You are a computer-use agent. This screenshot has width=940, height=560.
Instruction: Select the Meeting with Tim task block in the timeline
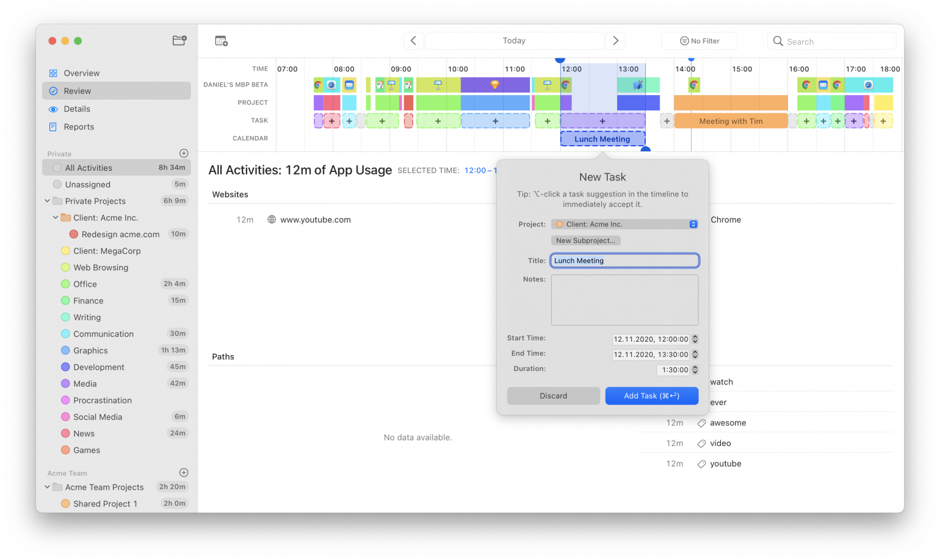(731, 121)
